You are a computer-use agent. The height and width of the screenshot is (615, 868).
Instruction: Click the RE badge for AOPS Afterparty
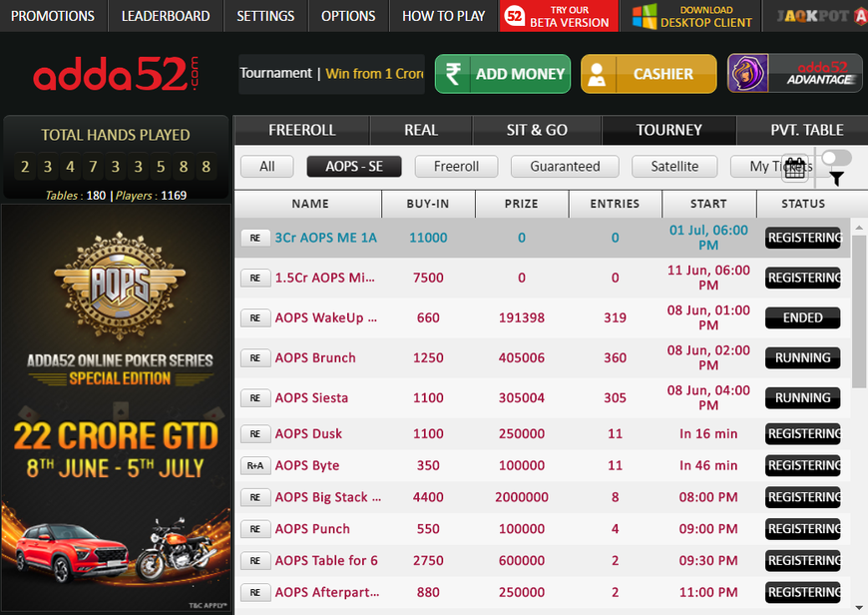click(255, 592)
